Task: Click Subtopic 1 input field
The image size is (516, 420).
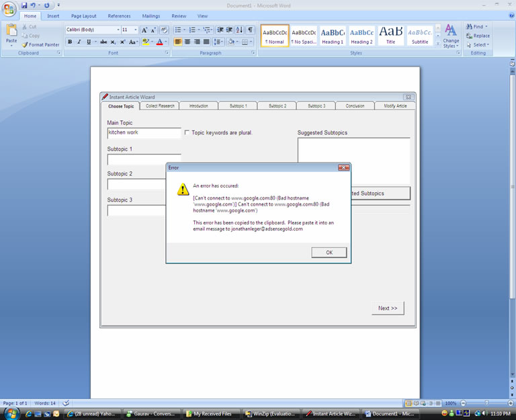Action: (x=144, y=159)
